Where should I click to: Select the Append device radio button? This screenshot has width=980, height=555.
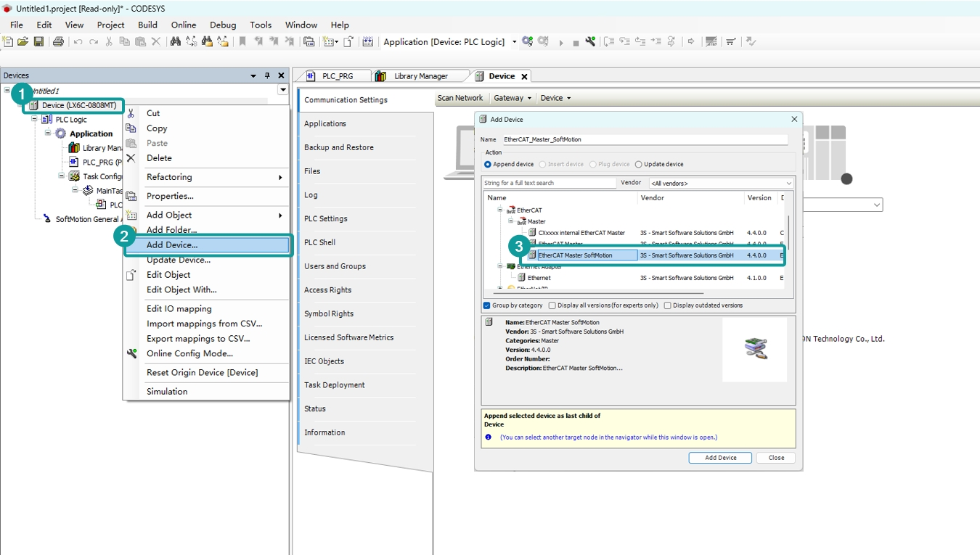coord(488,165)
